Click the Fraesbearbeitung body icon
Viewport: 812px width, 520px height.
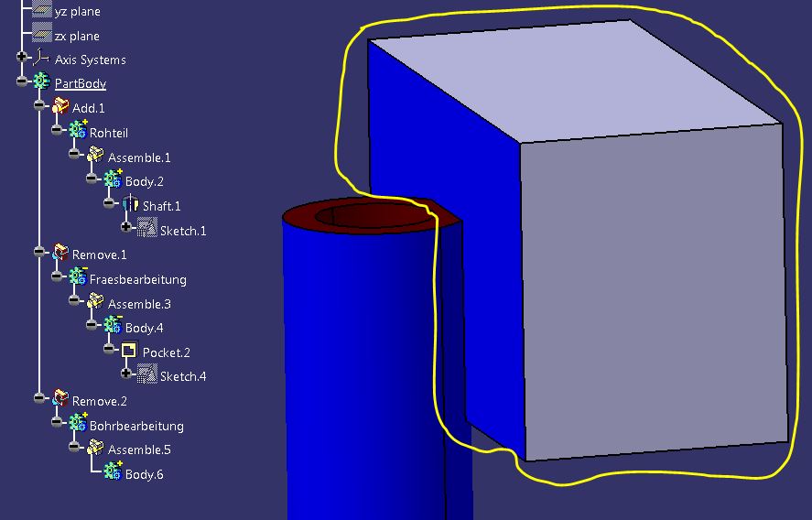tap(78, 276)
